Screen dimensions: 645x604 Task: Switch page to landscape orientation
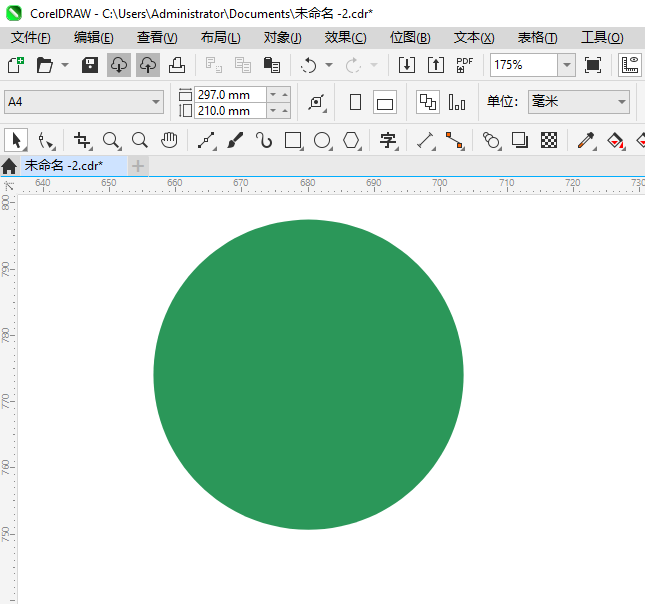pos(385,102)
